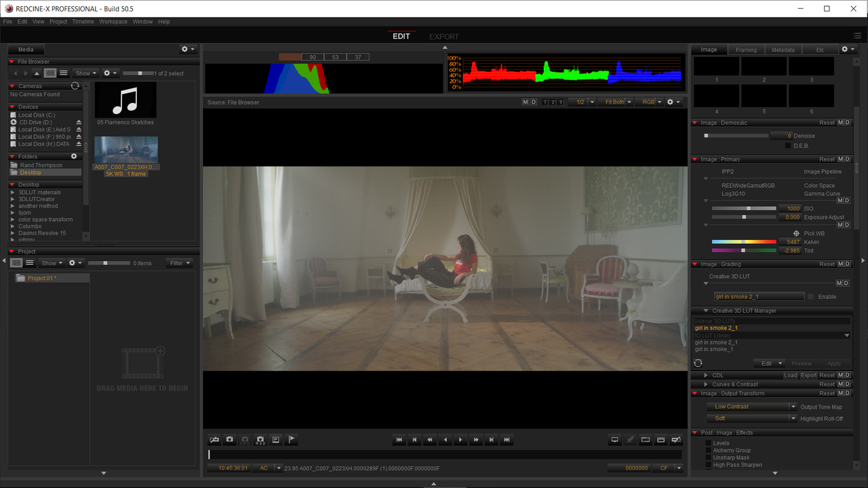Viewport: 868px width, 488px height.
Task: Click the CDL Load button
Action: click(x=791, y=375)
